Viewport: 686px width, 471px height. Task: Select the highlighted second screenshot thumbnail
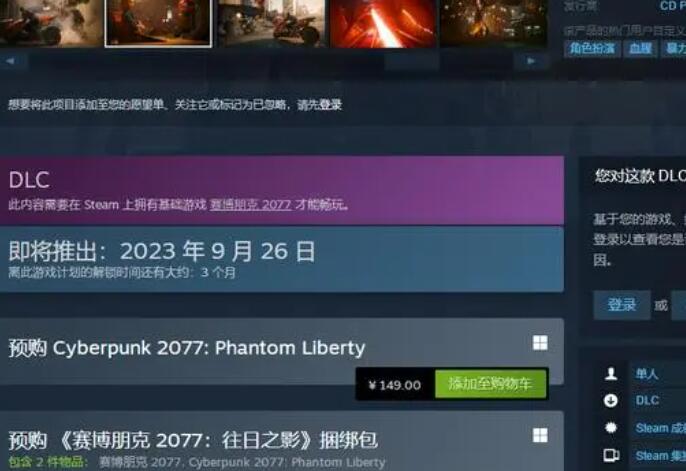click(158, 22)
